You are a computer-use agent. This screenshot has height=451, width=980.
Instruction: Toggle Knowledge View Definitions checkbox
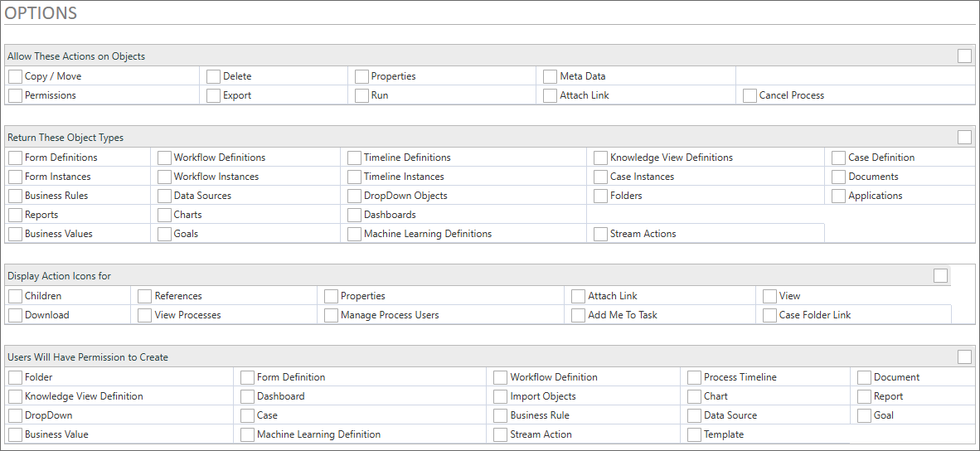pos(601,158)
